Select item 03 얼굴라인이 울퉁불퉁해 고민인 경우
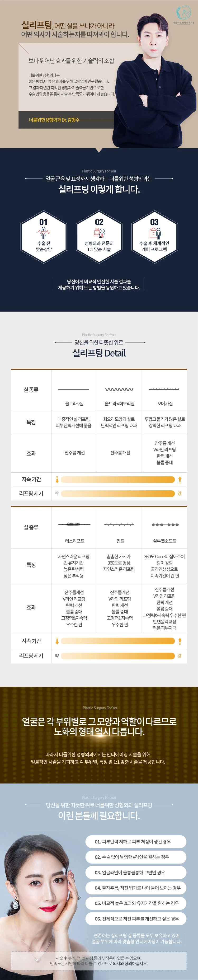The image size is (198, 980). [x=136, y=872]
